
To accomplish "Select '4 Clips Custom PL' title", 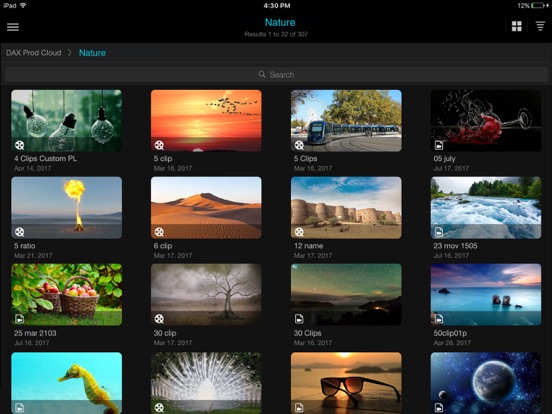I will point(45,158).
